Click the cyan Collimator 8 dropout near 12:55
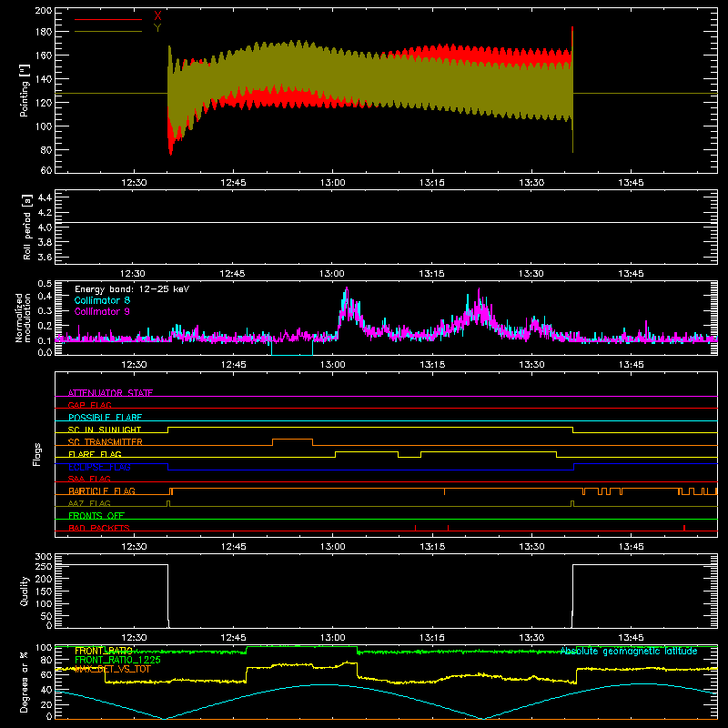The width and height of the screenshot is (728, 728). tap(292, 349)
